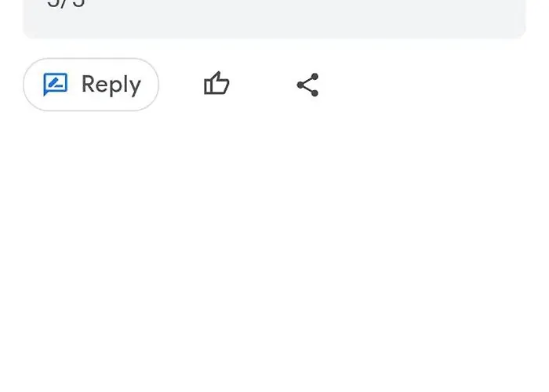Select the gray review card above Reply

pos(274,19)
